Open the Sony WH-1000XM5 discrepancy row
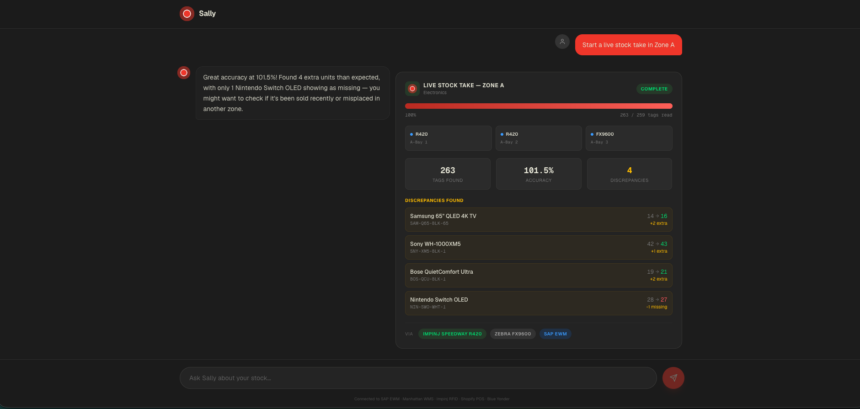Image resolution: width=860 pixels, height=409 pixels. click(538, 247)
